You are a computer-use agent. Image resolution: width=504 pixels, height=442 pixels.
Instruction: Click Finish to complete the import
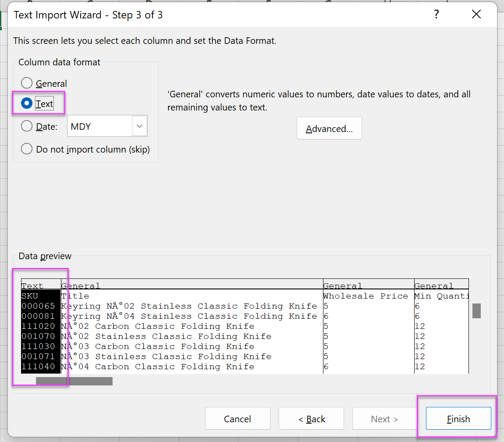[x=458, y=419]
